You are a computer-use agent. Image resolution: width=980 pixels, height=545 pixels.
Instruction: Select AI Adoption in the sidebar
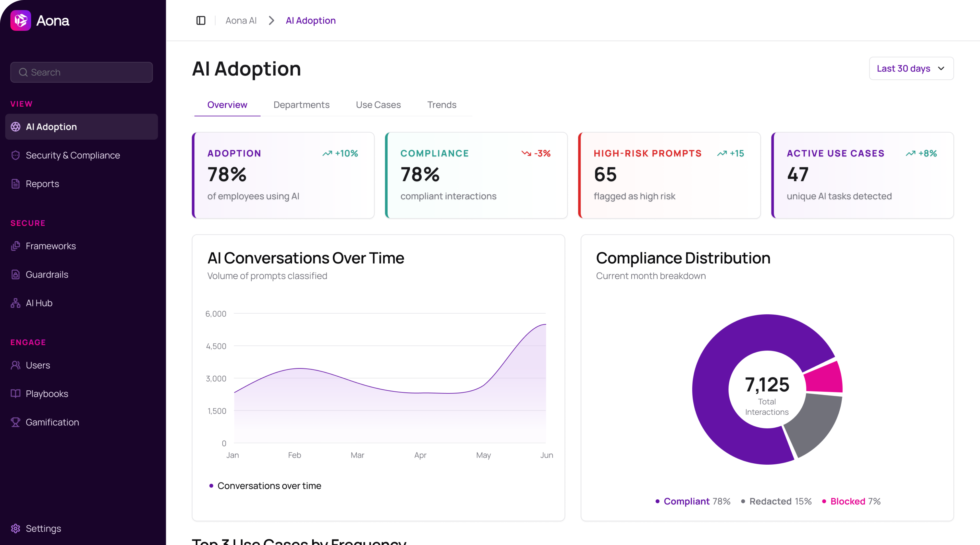click(51, 127)
